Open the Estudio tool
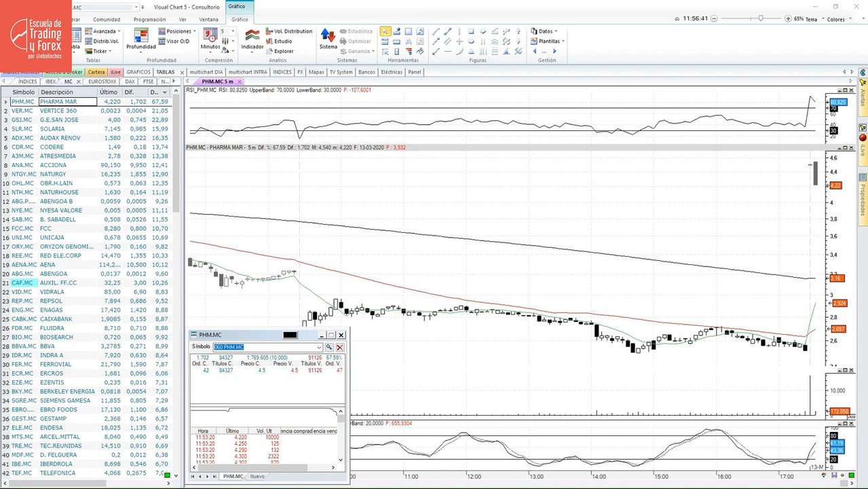The height and width of the screenshot is (489, 868). (x=279, y=41)
